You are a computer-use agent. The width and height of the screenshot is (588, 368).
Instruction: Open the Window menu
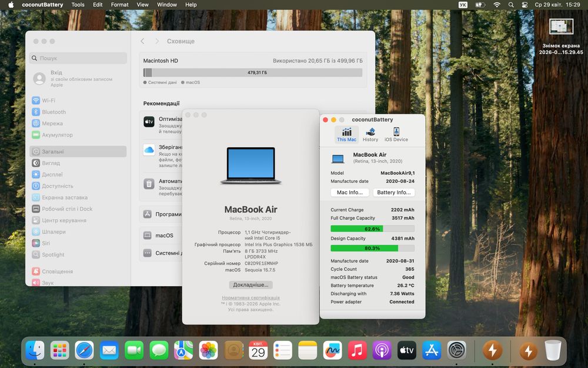pyautogui.click(x=167, y=5)
